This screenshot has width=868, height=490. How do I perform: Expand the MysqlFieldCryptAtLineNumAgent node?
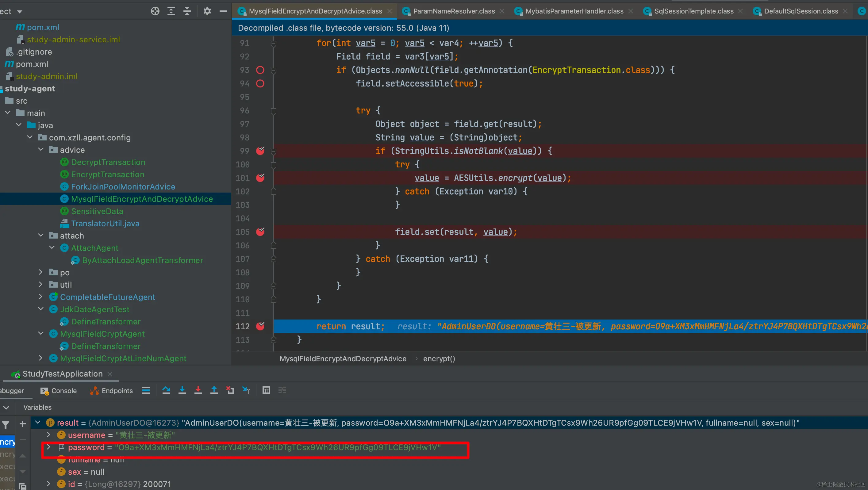41,358
